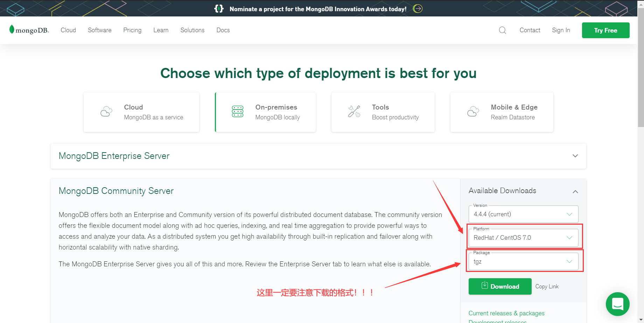Click the banner arrow circle icon
644x323 pixels.
click(418, 9)
